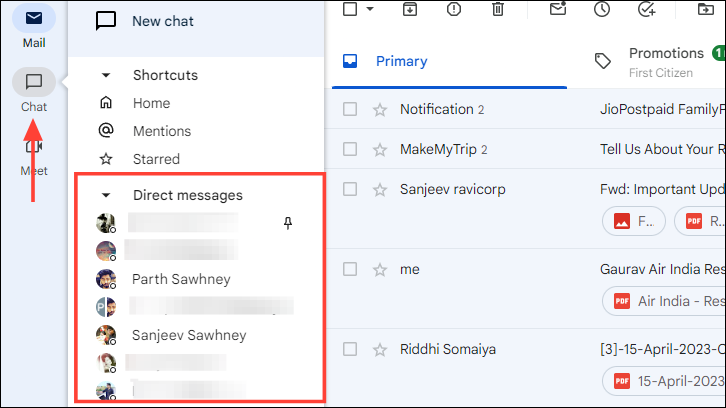Open the [3]-15-April-2023 subject line
Screen dimensions: 726x408
tap(663, 349)
